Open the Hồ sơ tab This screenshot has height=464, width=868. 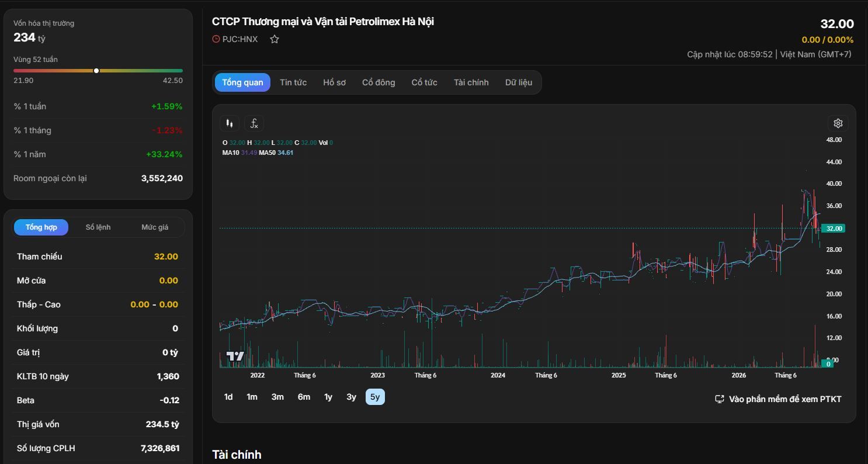click(x=335, y=82)
